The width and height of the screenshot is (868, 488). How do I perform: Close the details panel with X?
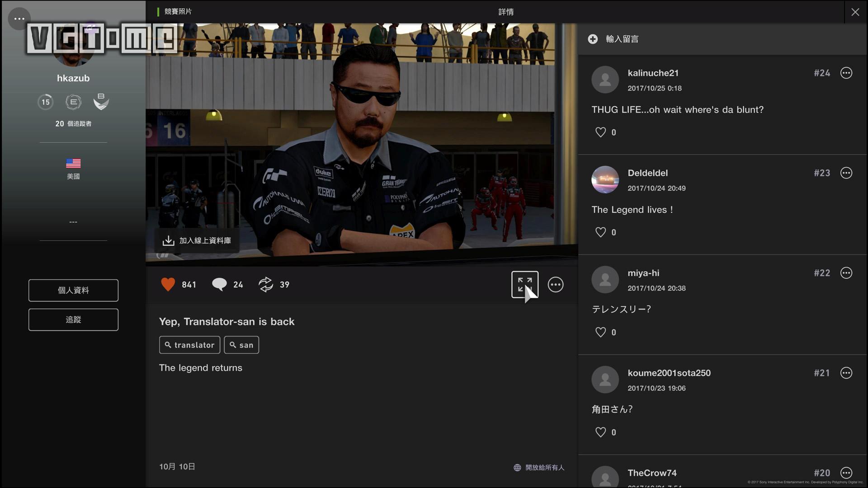point(855,12)
